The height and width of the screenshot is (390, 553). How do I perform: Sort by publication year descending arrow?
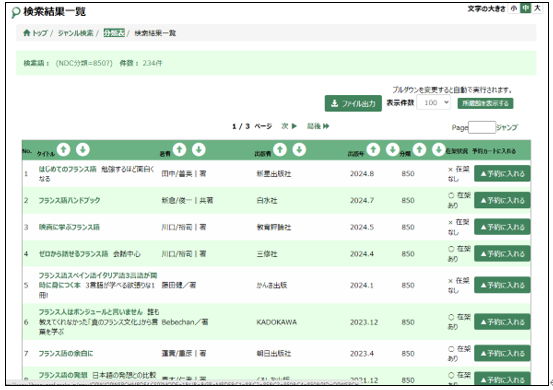[392, 150]
